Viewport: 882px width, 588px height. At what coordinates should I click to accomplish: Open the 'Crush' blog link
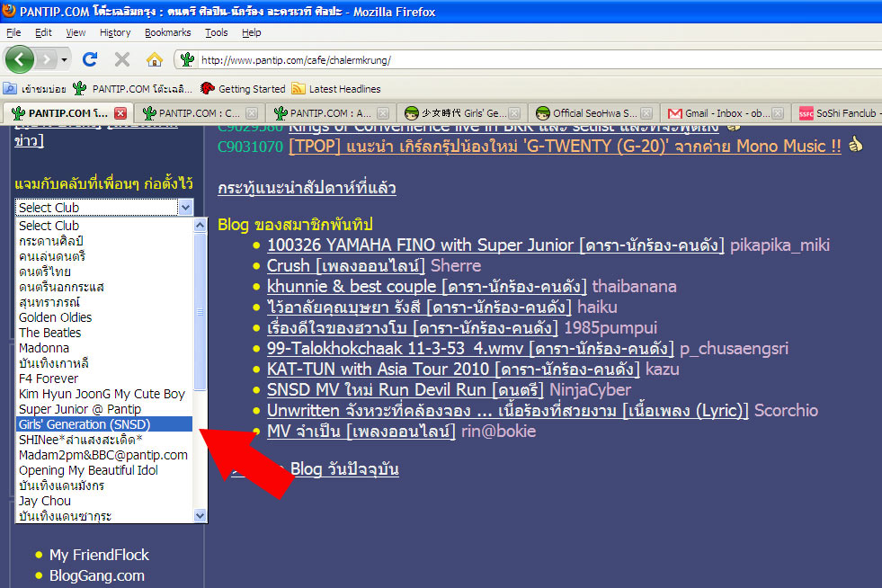346,265
